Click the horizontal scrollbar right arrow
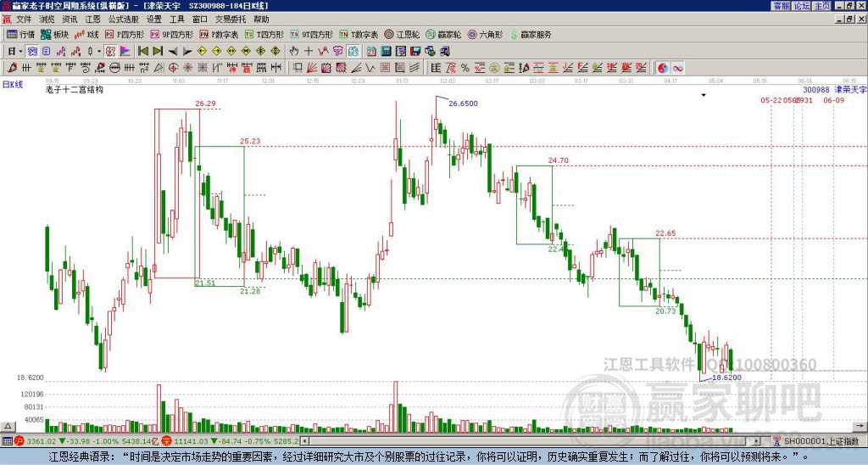 757,441
